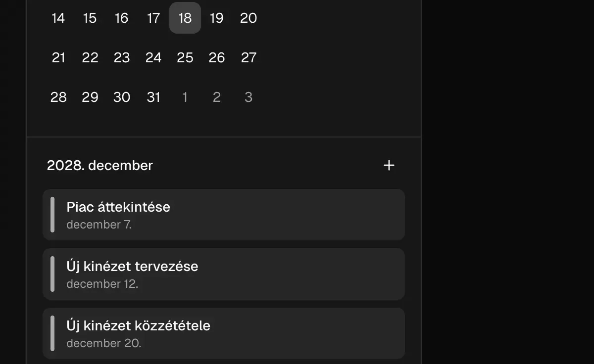The image size is (594, 364).
Task: Pick next month's greyed day 3
Action: coord(248,97)
